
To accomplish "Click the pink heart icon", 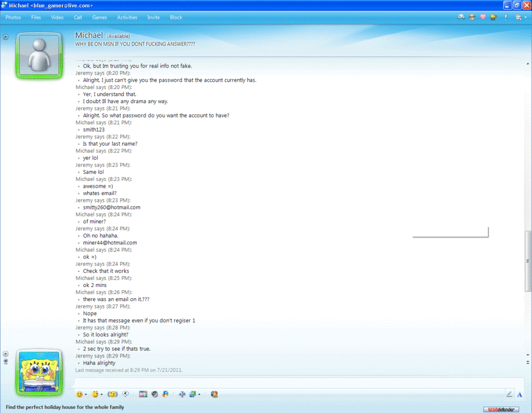I will tap(483, 17).
